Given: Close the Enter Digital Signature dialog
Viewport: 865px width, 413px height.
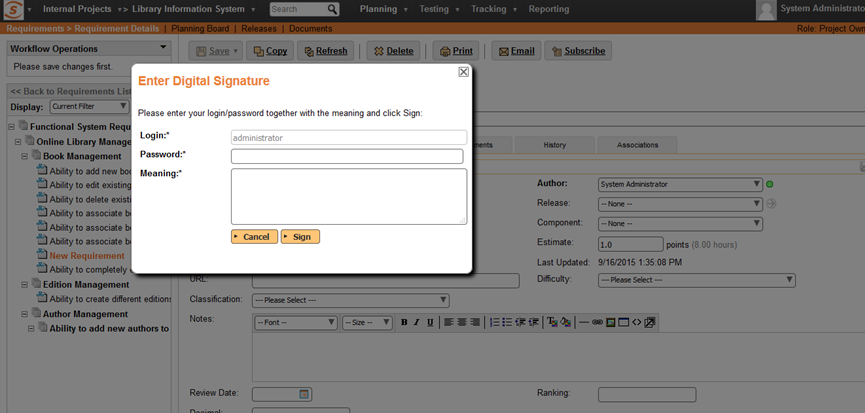Looking at the screenshot, I should (463, 72).
